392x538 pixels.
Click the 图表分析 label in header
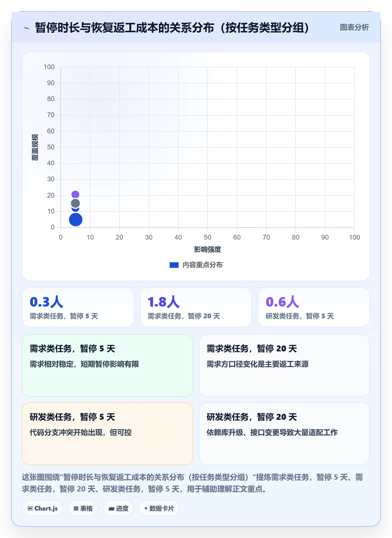click(x=354, y=27)
